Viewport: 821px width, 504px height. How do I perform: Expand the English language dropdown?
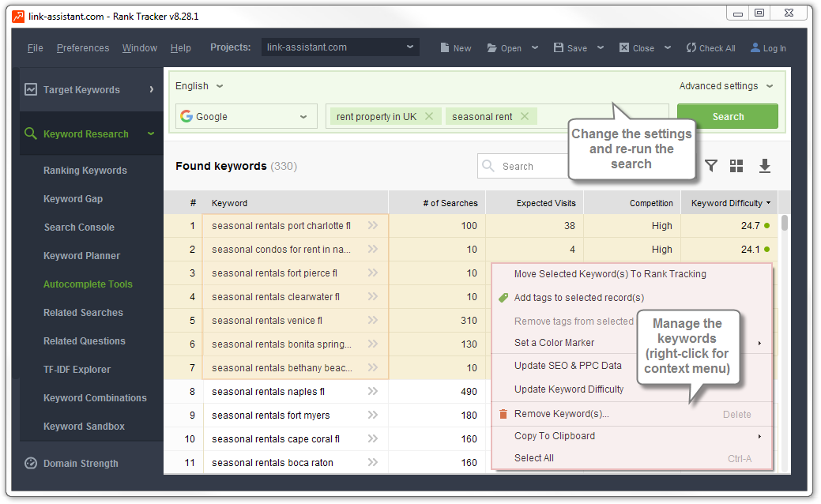coord(199,86)
